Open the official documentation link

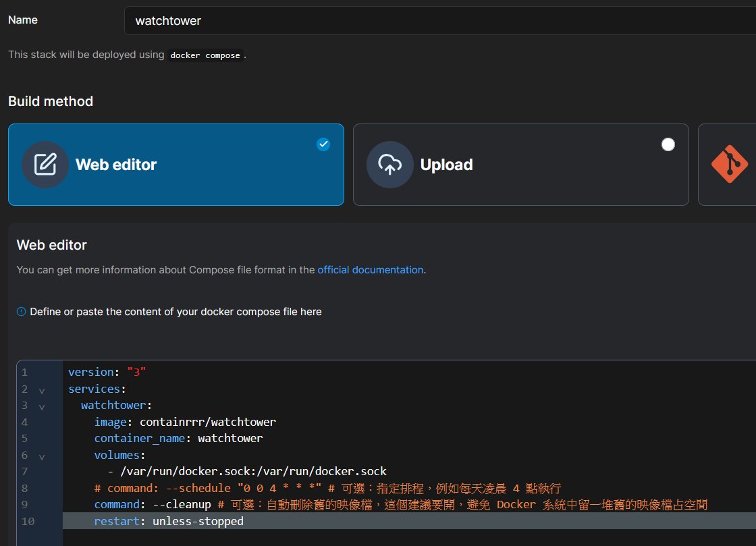370,270
